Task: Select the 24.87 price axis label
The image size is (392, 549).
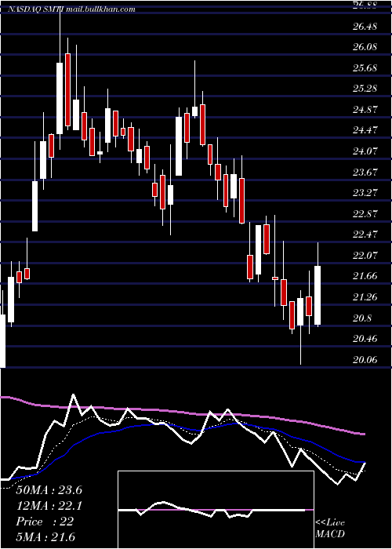Action: coord(365,109)
